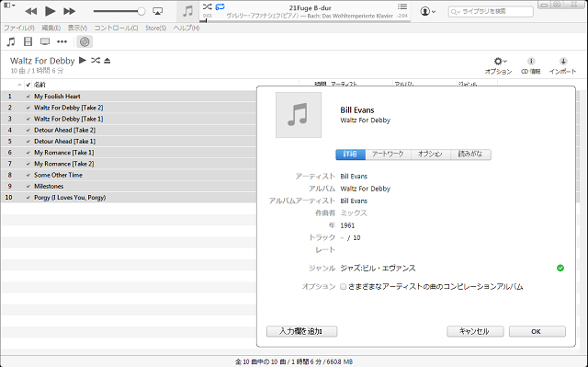588x367 pixels.
Task: Open the ヘルプ menu
Action: tap(187, 29)
